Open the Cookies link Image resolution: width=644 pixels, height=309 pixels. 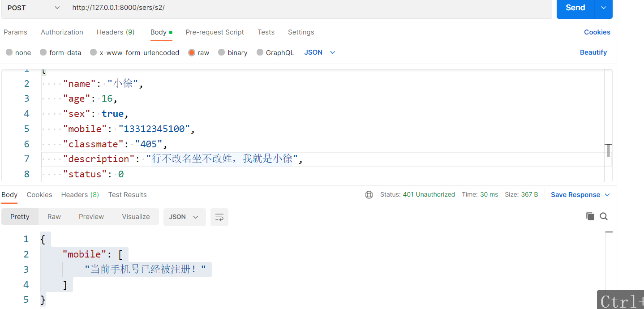[x=597, y=32]
